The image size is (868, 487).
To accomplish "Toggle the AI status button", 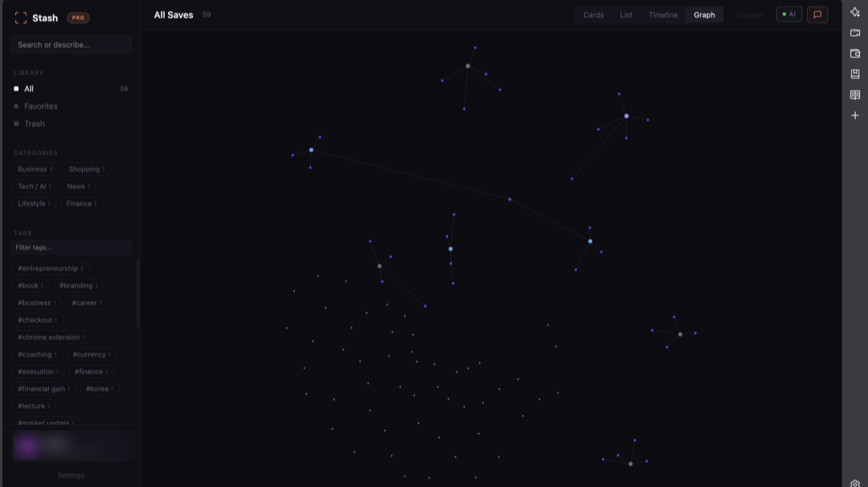I will point(789,14).
